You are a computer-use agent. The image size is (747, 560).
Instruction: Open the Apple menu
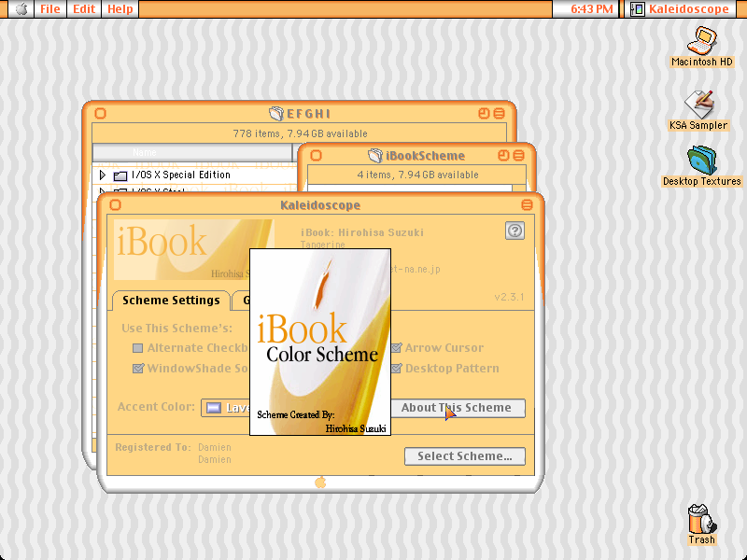21,9
